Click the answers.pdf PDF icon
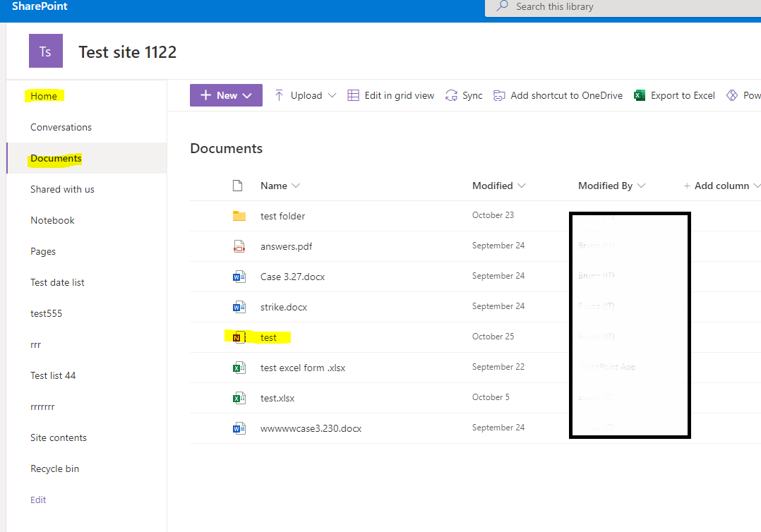761x532 pixels. tap(239, 246)
